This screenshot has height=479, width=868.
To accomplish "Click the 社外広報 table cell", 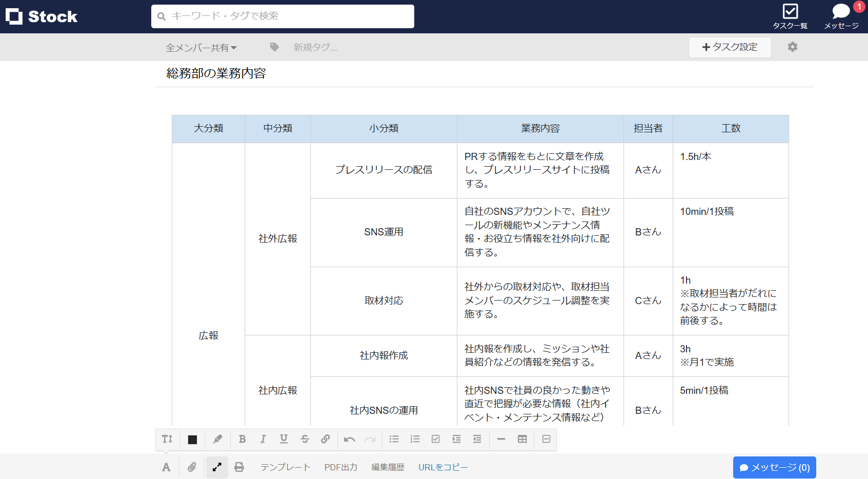I will [278, 239].
